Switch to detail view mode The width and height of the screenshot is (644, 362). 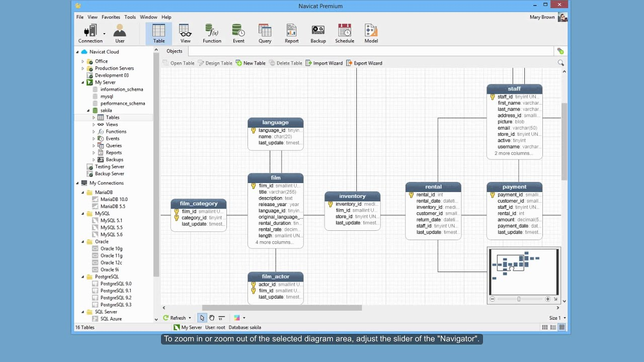coord(553,327)
